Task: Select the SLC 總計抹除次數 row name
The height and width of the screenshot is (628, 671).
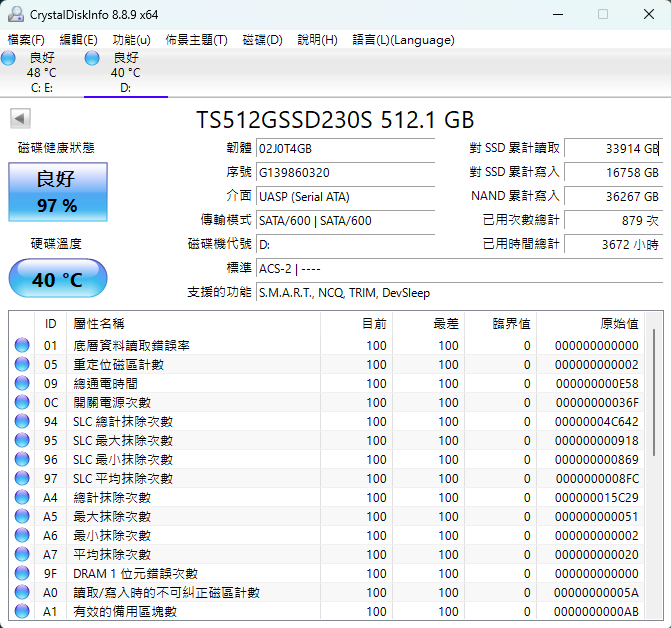Action: tap(123, 421)
